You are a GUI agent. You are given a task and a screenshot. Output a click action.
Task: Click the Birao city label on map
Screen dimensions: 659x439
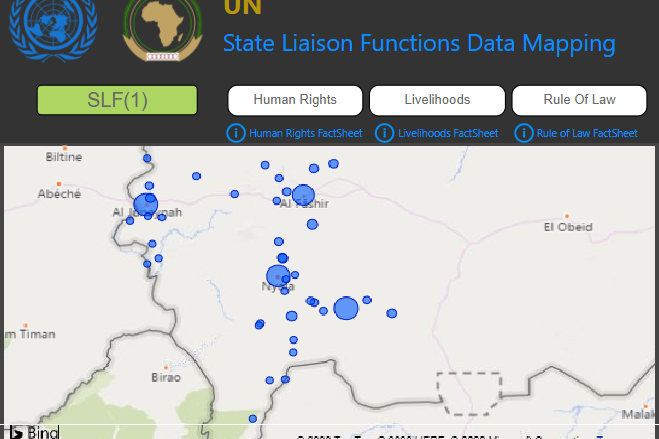coord(165,378)
